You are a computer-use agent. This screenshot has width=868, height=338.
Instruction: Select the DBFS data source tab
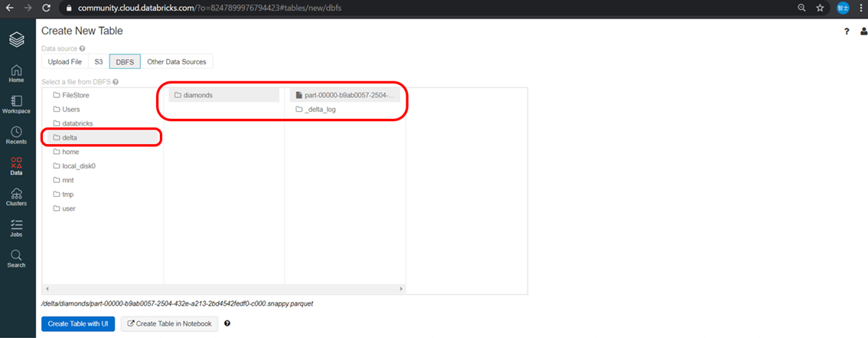125,61
